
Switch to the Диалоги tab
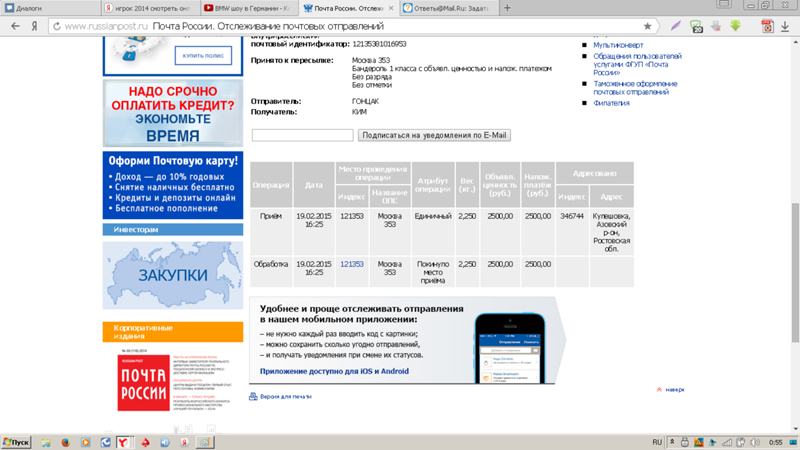coord(50,8)
